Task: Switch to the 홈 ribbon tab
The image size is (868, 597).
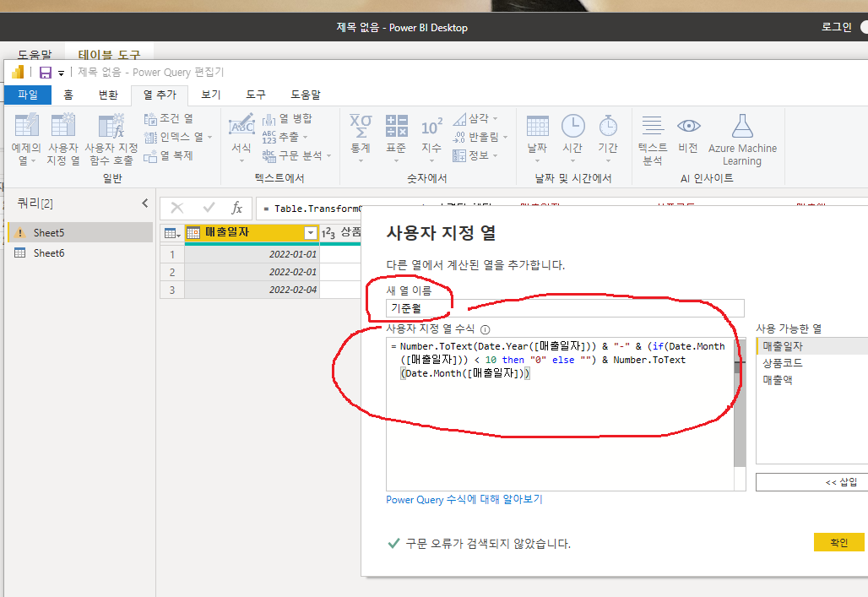Action: 68,95
